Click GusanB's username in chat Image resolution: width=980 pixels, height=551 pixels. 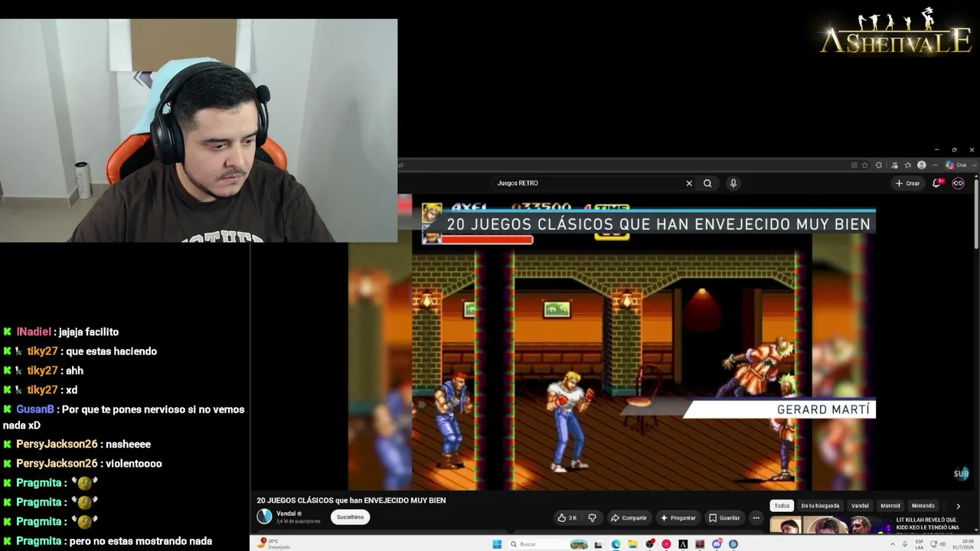[x=35, y=409]
